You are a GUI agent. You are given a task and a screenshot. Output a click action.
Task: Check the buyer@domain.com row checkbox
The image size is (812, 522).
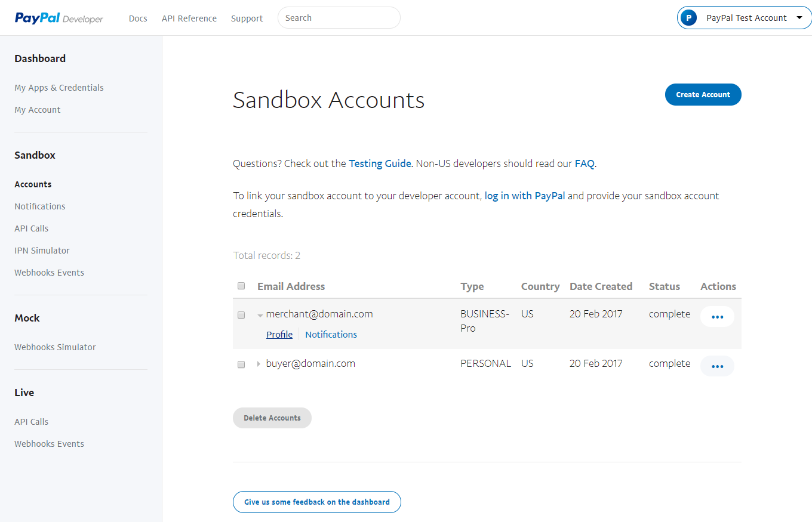(x=241, y=365)
